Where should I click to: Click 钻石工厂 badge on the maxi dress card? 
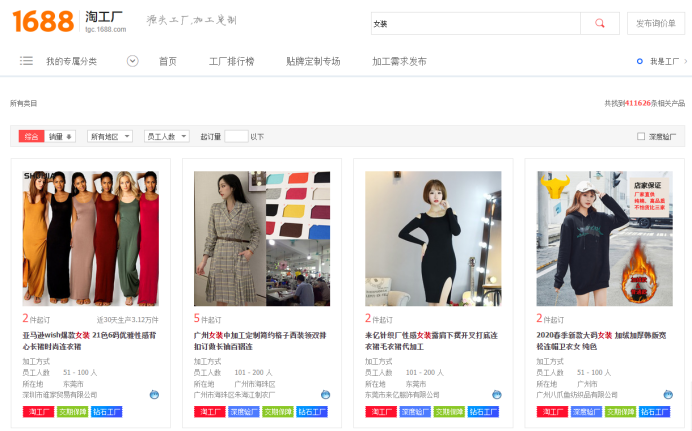(x=107, y=412)
